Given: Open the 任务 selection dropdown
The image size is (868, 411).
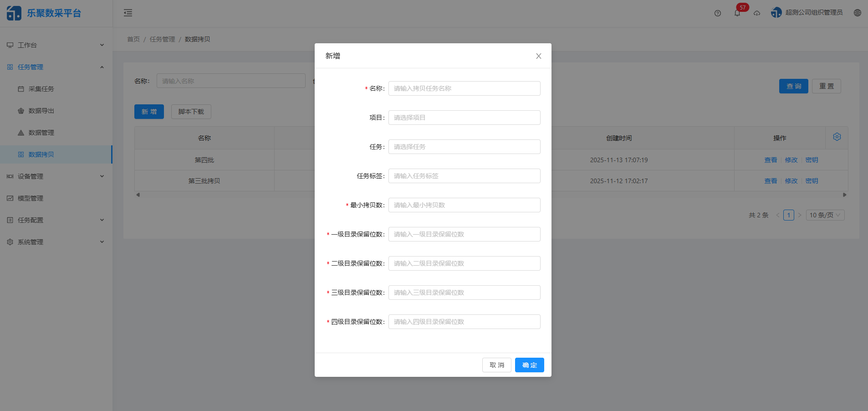Looking at the screenshot, I should 464,147.
